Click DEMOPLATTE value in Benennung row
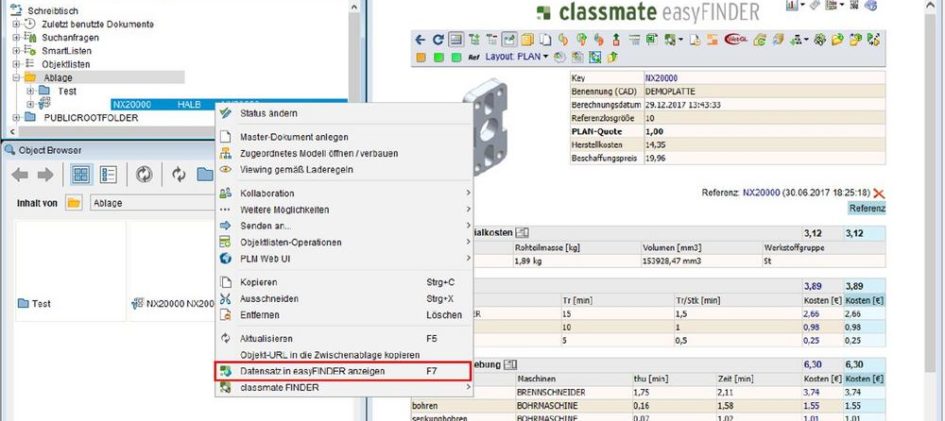Viewport: 945px width, 421px height. 670,92
